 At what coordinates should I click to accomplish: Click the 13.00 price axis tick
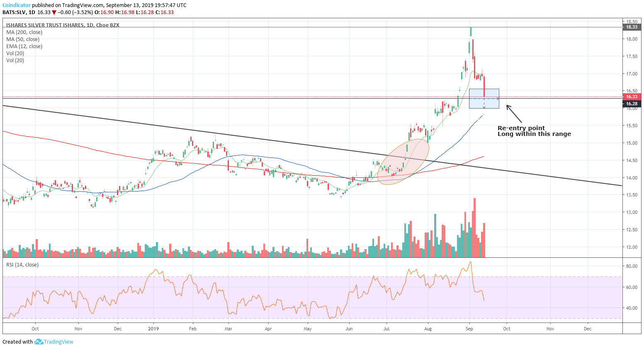632,212
